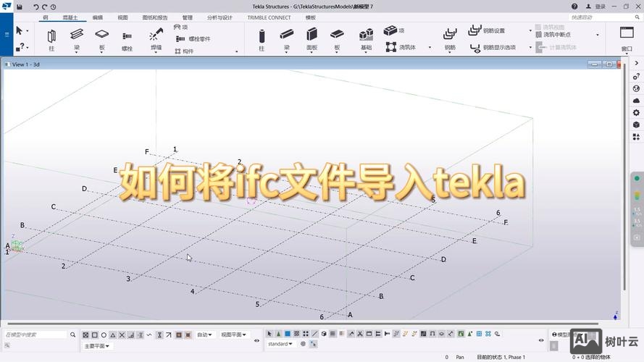Image resolution: width=644 pixels, height=362 pixels.
Task: Click the 浇筑体 cast unit button
Action: [401, 47]
